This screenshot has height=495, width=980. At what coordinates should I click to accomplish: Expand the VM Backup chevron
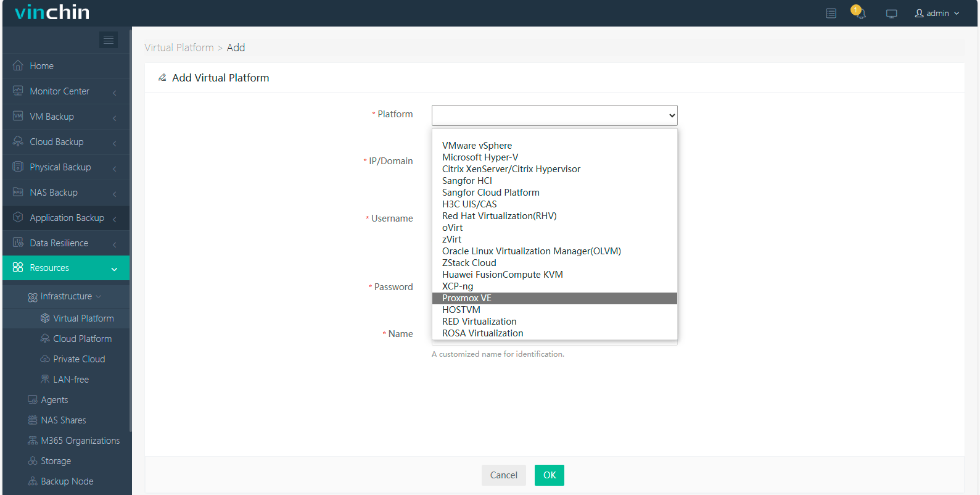115,118
